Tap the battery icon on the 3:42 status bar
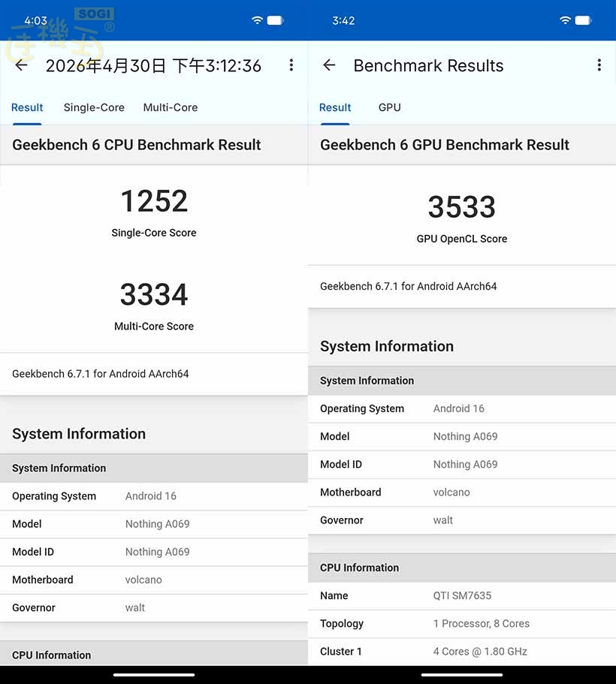The height and width of the screenshot is (684, 616). click(583, 20)
